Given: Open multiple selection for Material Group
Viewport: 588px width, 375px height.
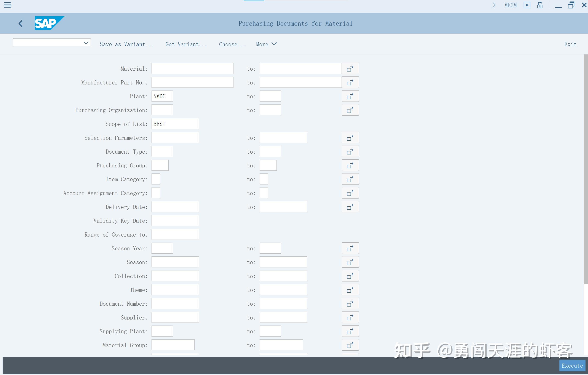Looking at the screenshot, I should point(350,345).
